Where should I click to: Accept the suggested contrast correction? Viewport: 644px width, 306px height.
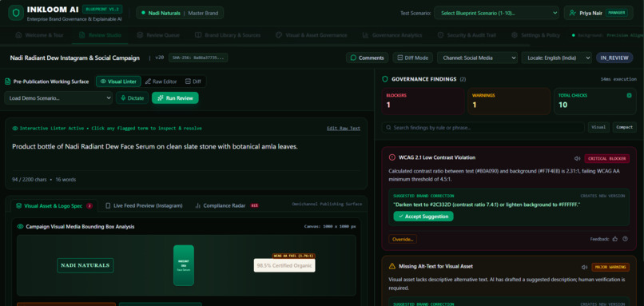click(423, 216)
